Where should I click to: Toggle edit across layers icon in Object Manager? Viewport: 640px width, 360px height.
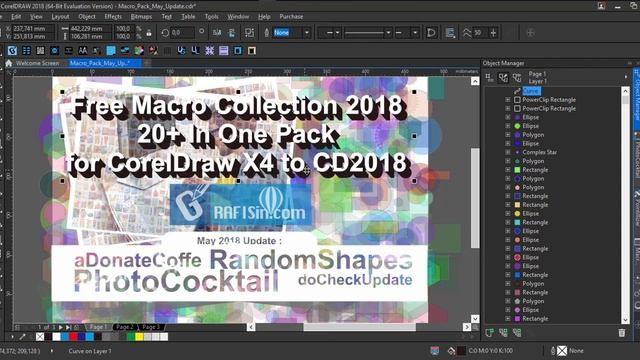(x=503, y=78)
